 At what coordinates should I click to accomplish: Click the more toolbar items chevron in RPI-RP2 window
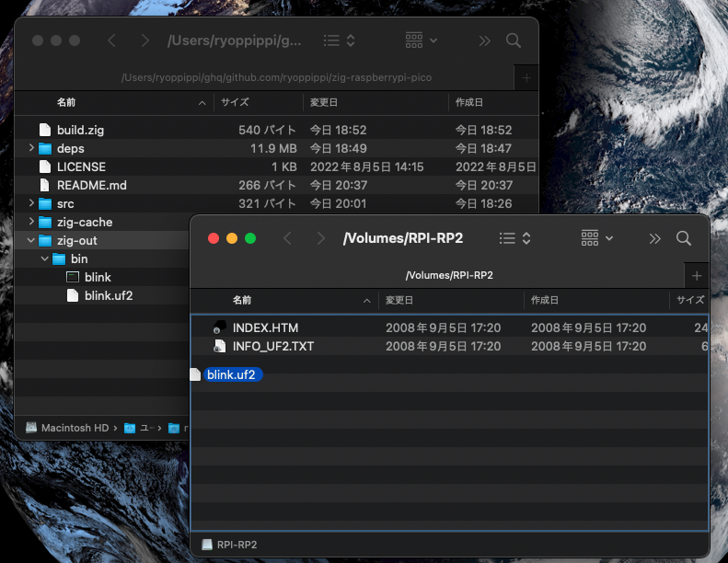pyautogui.click(x=654, y=238)
